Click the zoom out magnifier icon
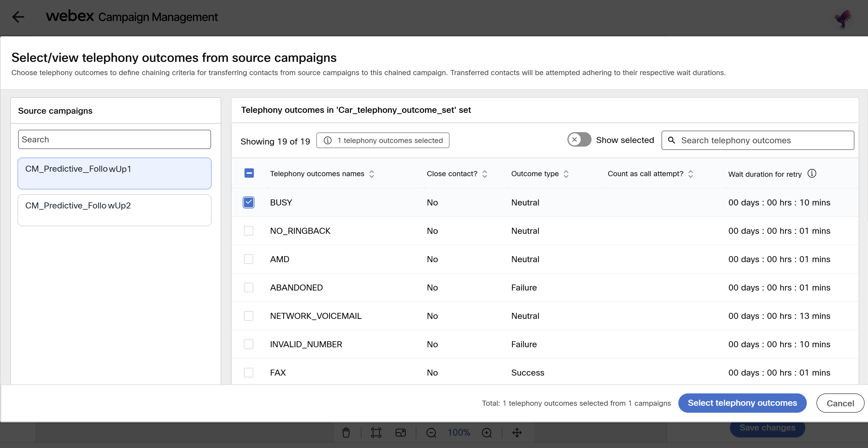This screenshot has width=868, height=448. pos(431,433)
